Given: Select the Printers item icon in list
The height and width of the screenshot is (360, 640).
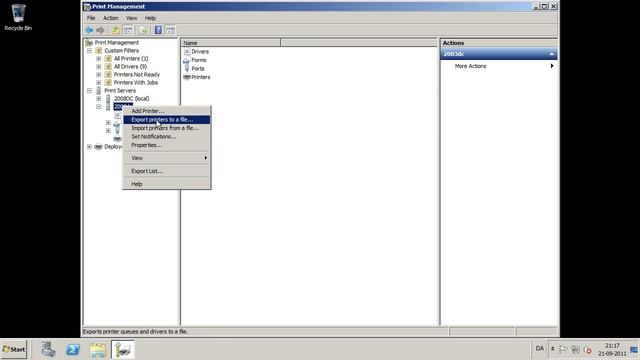Looking at the screenshot, I should point(187,77).
